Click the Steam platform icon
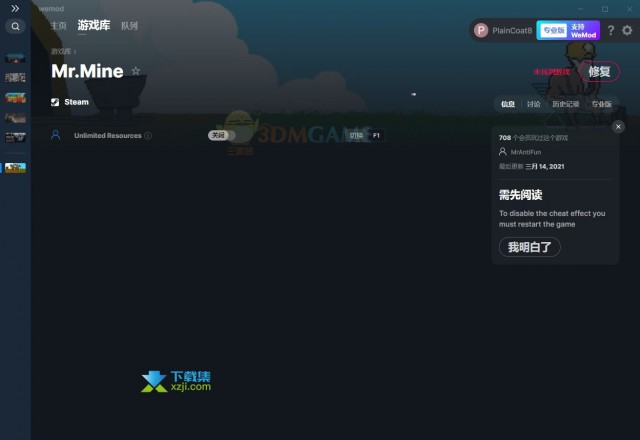This screenshot has height=440, width=640. (x=55, y=102)
